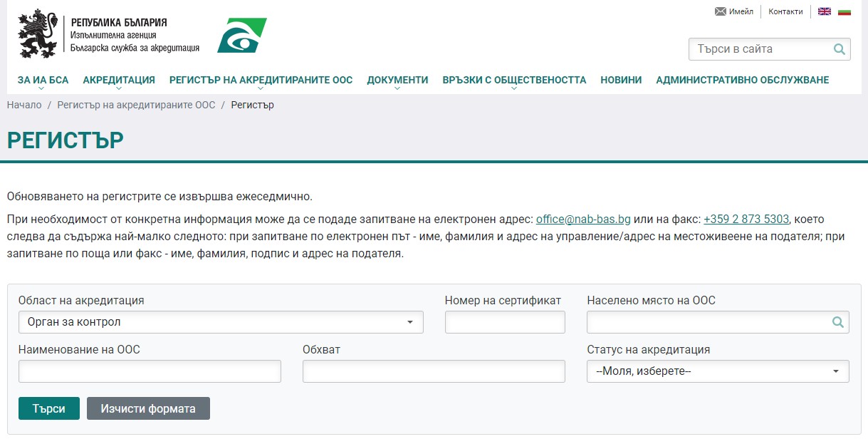The image size is (868, 444).
Task: Click the Bulgarian coat of arms logo
Action: coord(37,35)
